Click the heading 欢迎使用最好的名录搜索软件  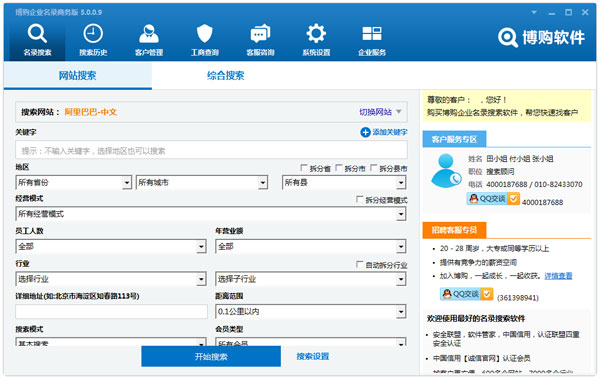[476, 319]
